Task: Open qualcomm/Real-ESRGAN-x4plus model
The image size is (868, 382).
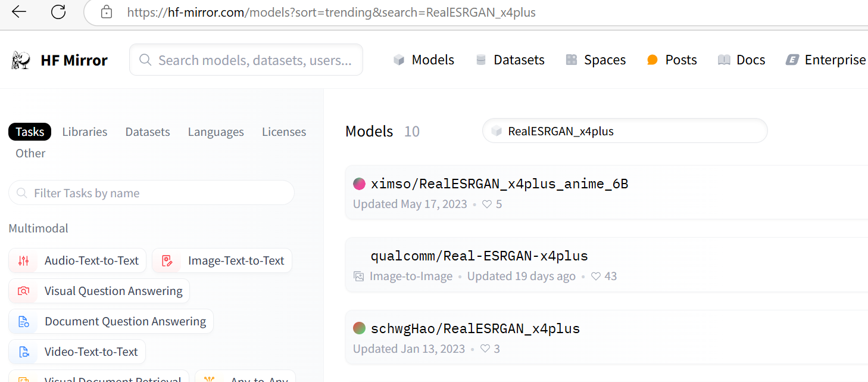Action: [x=479, y=256]
